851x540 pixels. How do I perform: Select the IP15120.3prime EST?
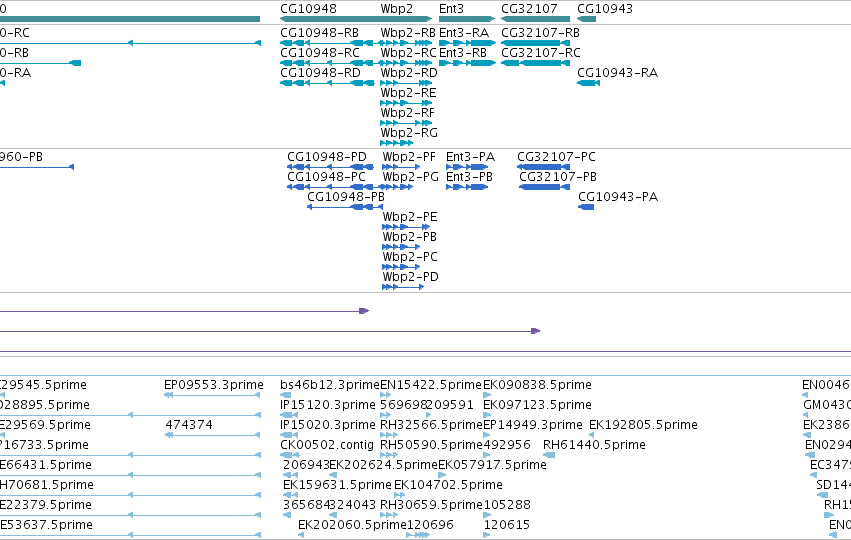(x=328, y=405)
